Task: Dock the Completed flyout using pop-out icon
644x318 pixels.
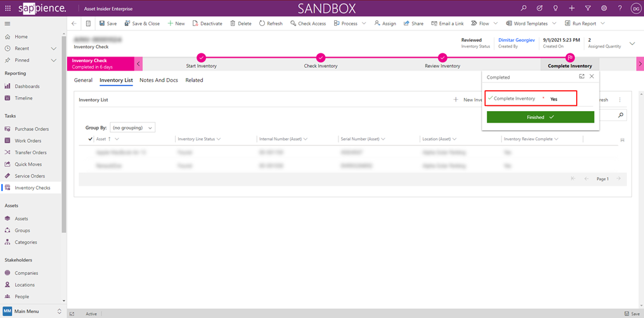Action: pyautogui.click(x=581, y=76)
